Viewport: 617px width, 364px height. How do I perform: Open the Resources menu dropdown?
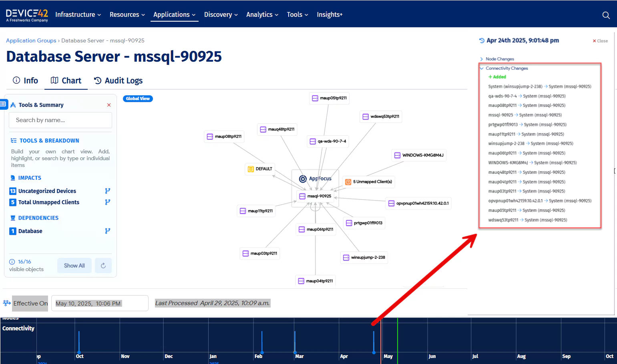[x=127, y=15]
